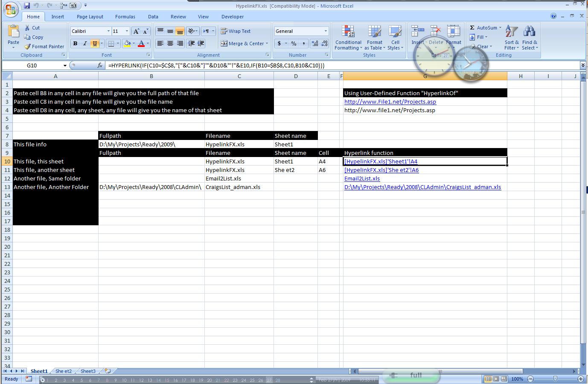Increase font size with Grow Font
This screenshot has height=384, width=588.
point(136,31)
